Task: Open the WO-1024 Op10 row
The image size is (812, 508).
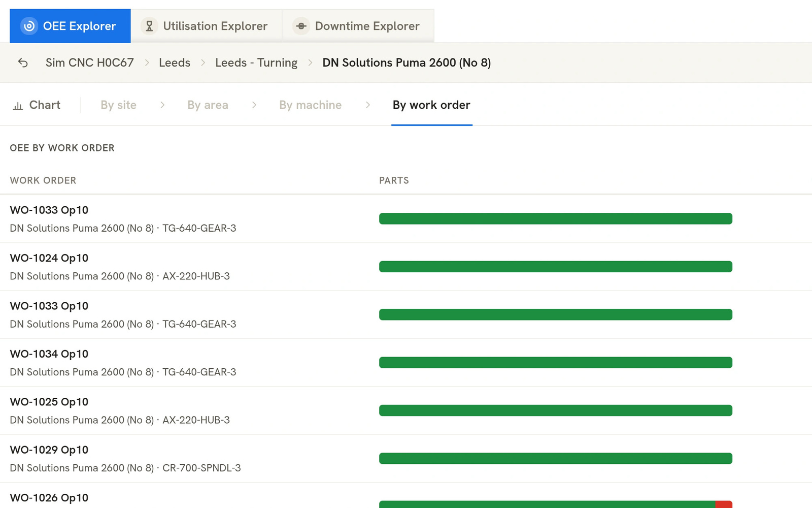Action: (406, 267)
